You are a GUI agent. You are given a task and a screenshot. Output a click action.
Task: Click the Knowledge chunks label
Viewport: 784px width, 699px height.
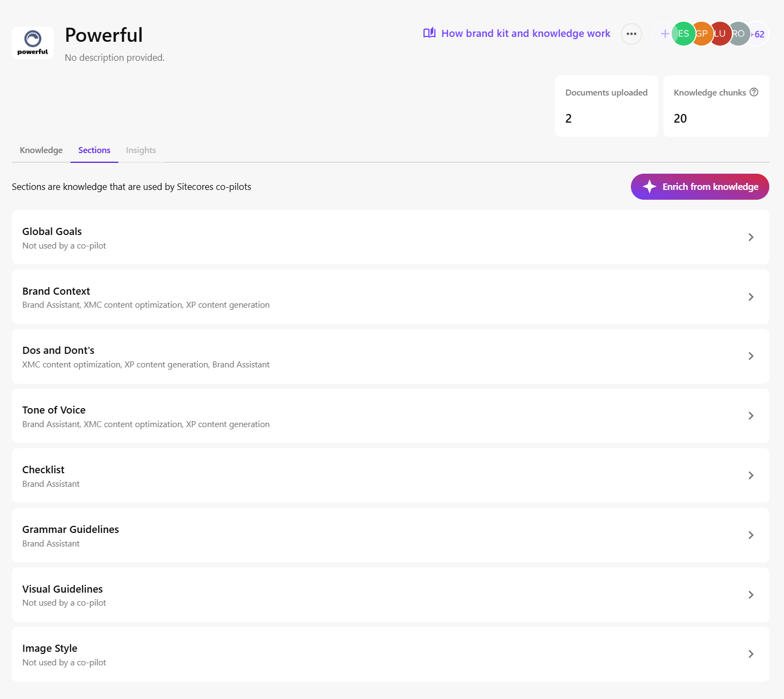710,93
